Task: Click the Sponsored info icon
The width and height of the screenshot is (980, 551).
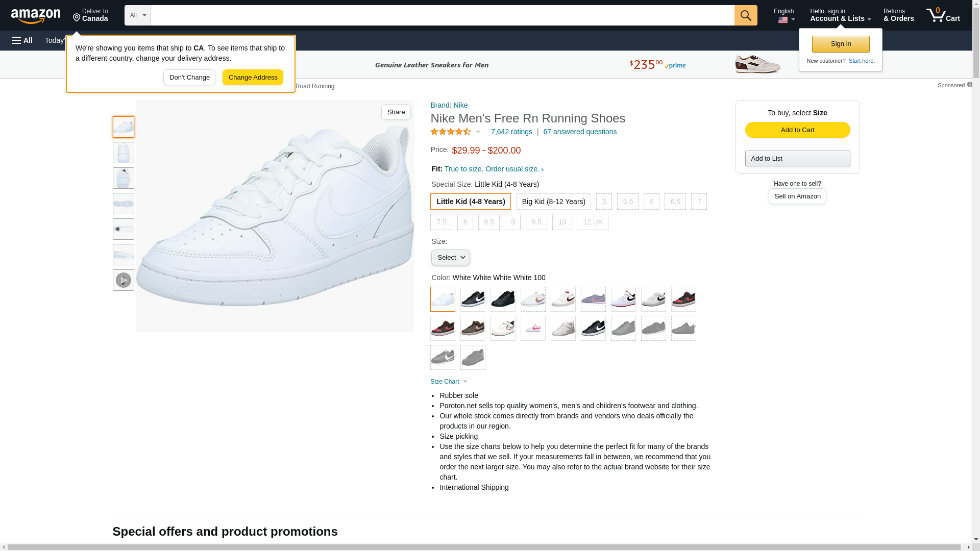Action: click(969, 85)
